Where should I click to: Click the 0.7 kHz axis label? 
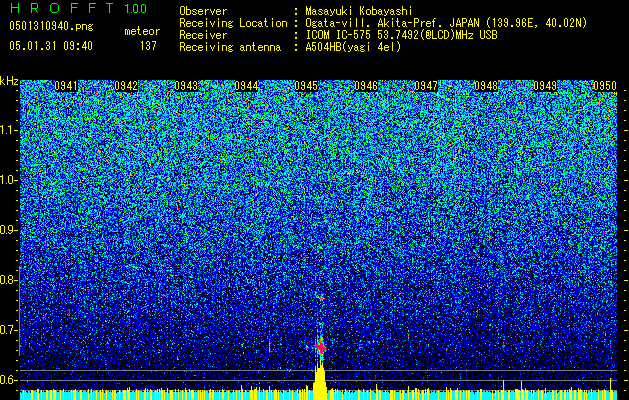click(x=9, y=330)
